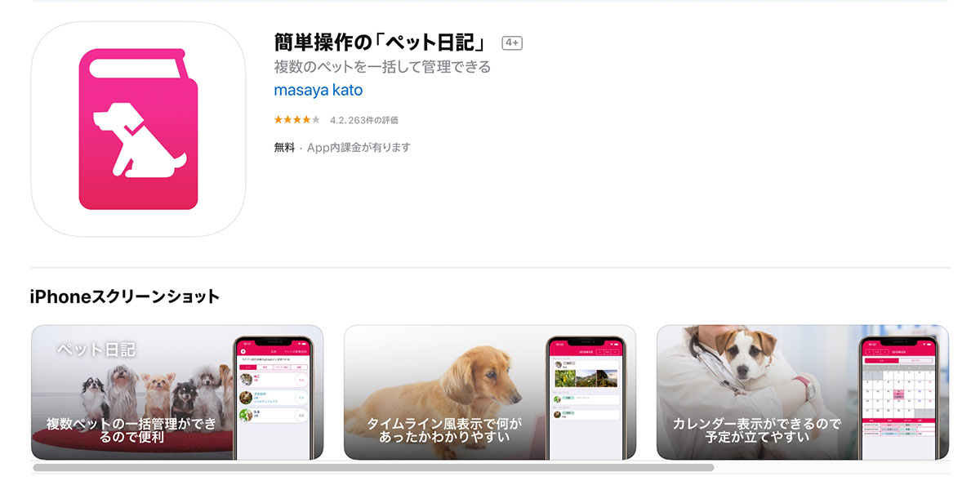Click the screenshots horizontal scrollbar thumb
Screen dimensions: 980x490
[x=373, y=468]
